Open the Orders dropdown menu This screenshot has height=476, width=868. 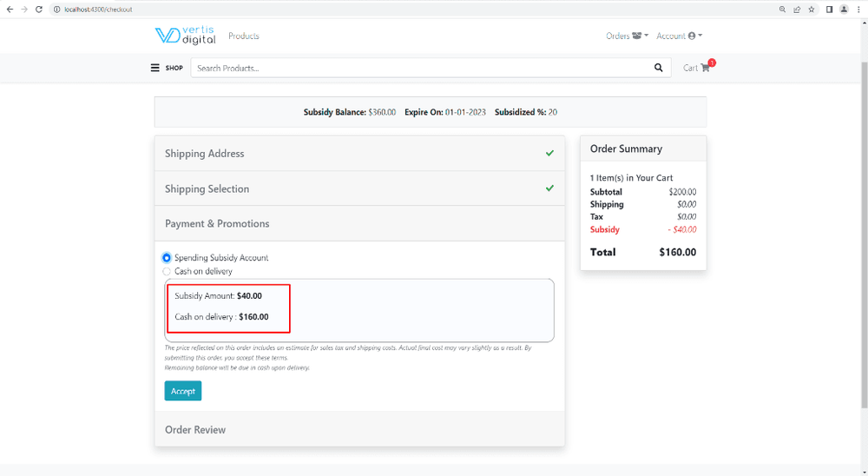click(627, 36)
